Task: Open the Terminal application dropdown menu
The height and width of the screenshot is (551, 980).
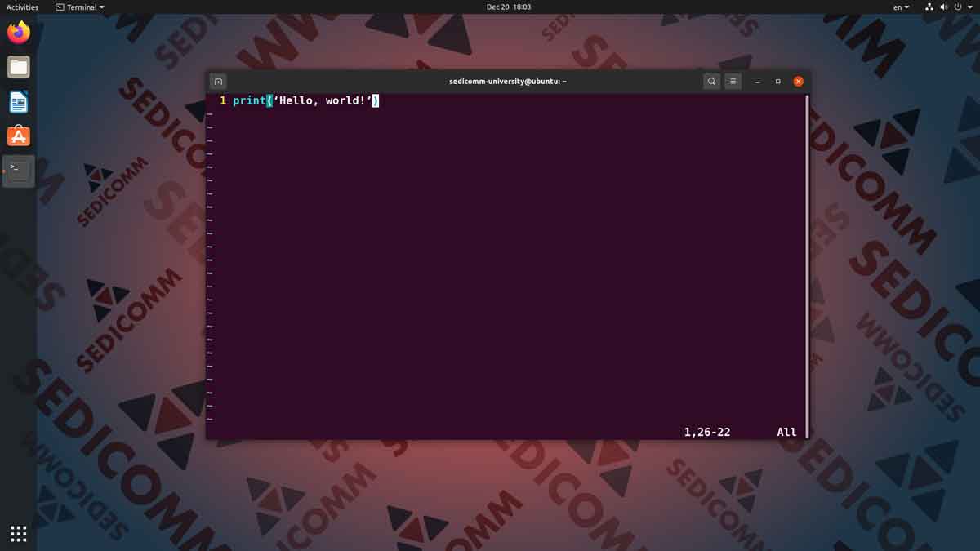Action: (79, 7)
